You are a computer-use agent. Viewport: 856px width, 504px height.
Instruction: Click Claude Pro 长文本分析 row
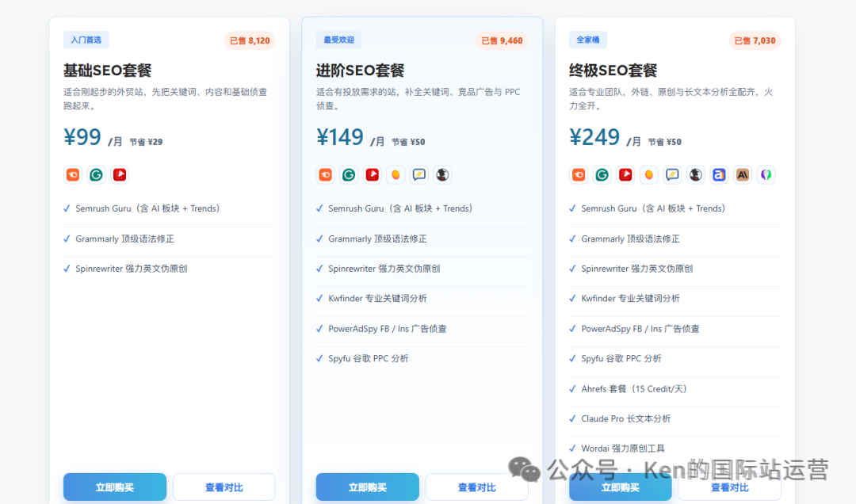[675, 419]
